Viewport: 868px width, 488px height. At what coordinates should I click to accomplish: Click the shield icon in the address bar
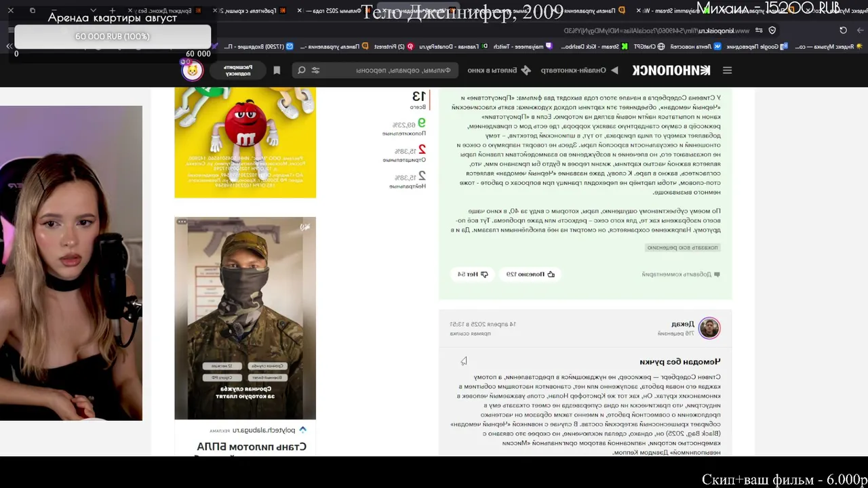[772, 30]
